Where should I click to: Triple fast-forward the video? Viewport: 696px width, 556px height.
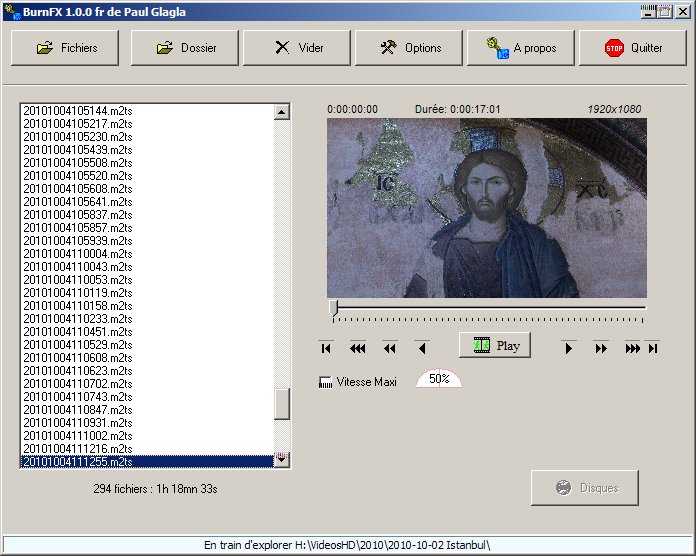coord(632,348)
